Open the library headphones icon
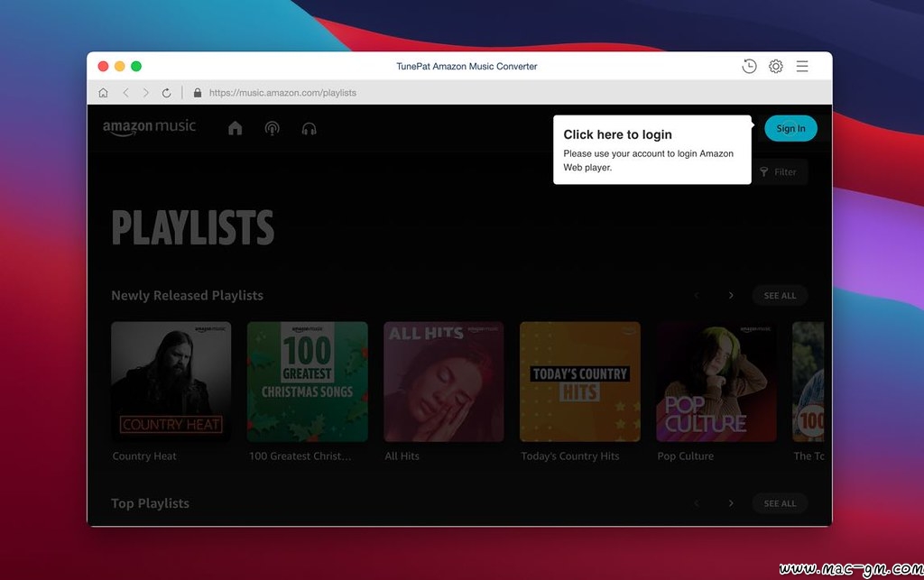Screen dimensions: 924x580 point(309,128)
